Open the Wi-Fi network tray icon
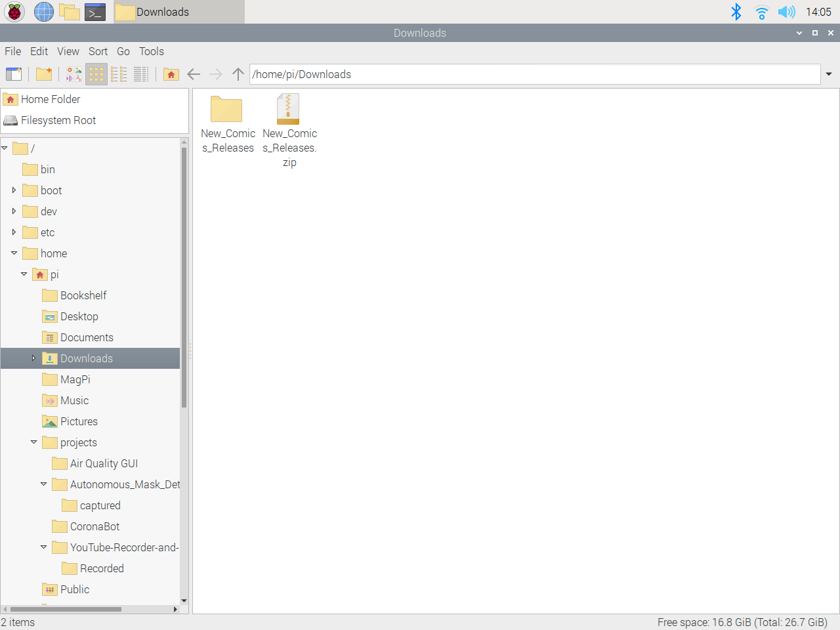This screenshot has height=630, width=840. [x=761, y=12]
